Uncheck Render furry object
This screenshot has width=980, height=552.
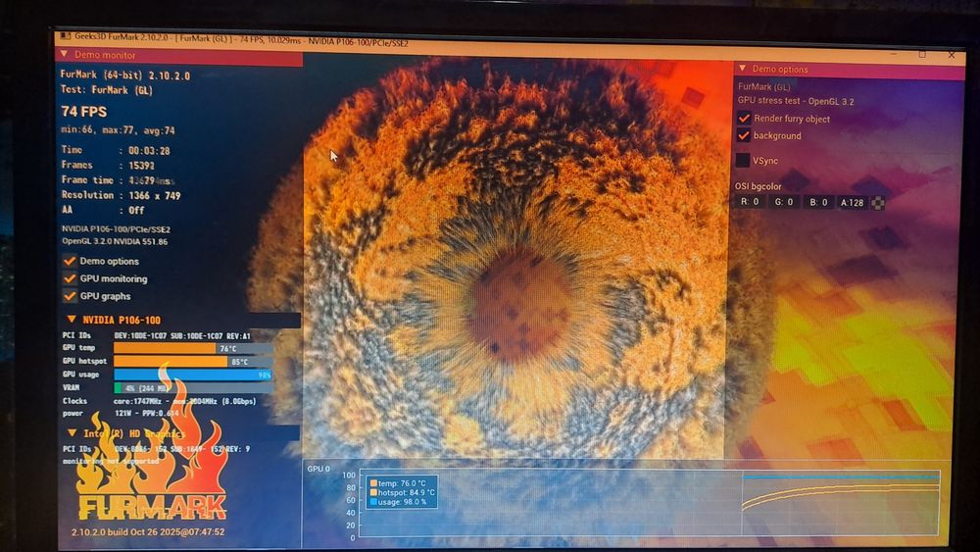(743, 119)
